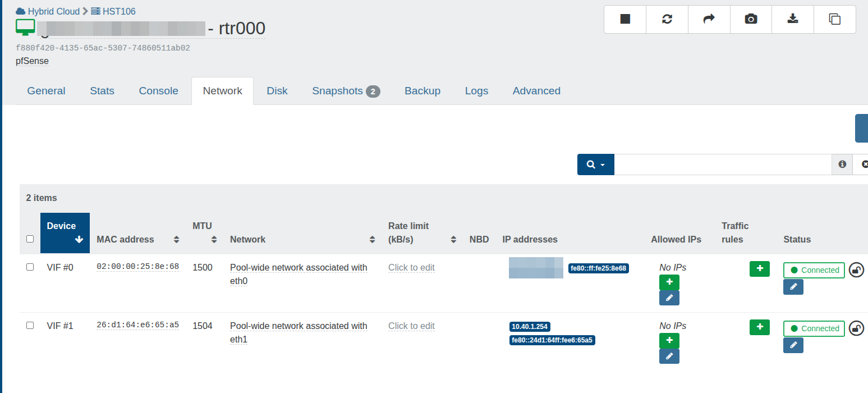Image resolution: width=868 pixels, height=393 pixels.
Task: Take a snapshot with camera icon
Action: pyautogui.click(x=751, y=19)
